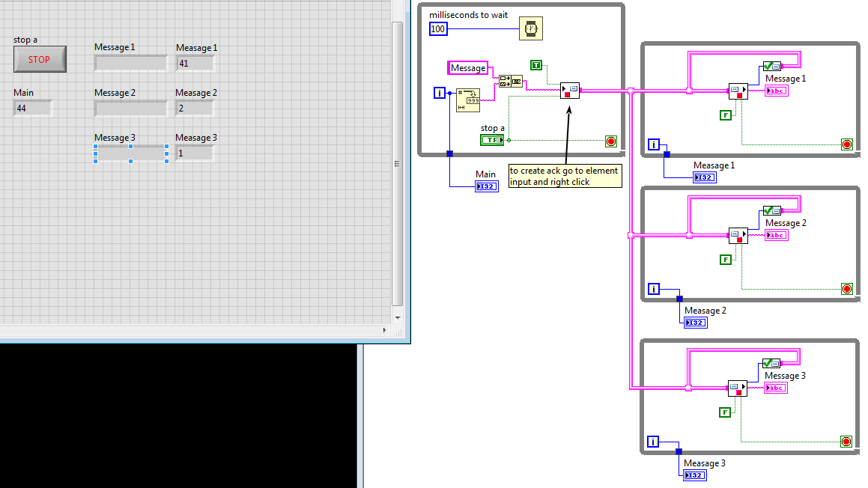This screenshot has width=868, height=488.
Task: Click the Message 1 numeric indicator showing 41
Action: click(194, 64)
